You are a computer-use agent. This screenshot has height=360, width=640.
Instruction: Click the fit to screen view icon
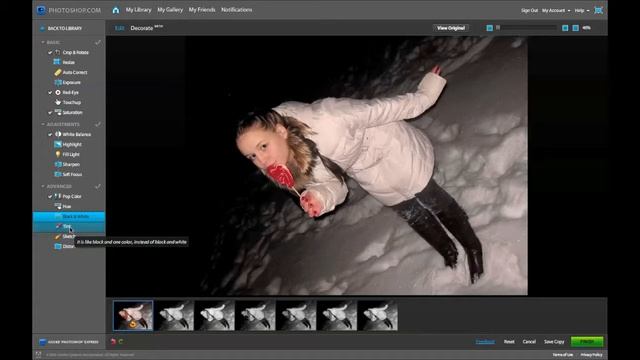(x=576, y=28)
